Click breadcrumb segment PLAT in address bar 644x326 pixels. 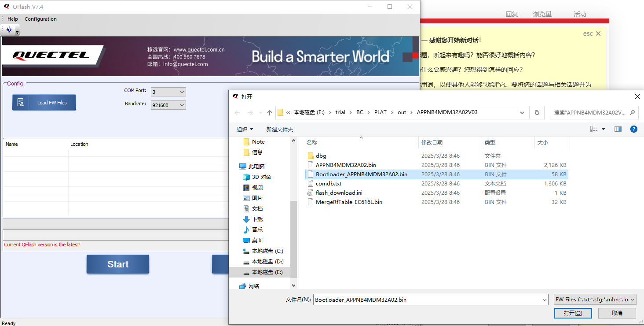(x=381, y=112)
